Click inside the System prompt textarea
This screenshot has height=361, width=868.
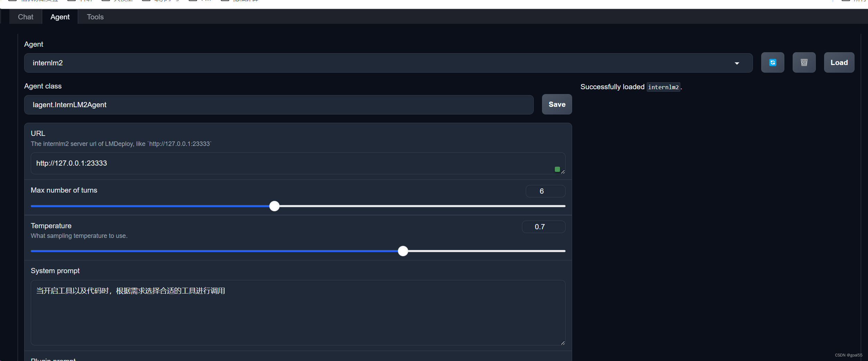click(298, 313)
